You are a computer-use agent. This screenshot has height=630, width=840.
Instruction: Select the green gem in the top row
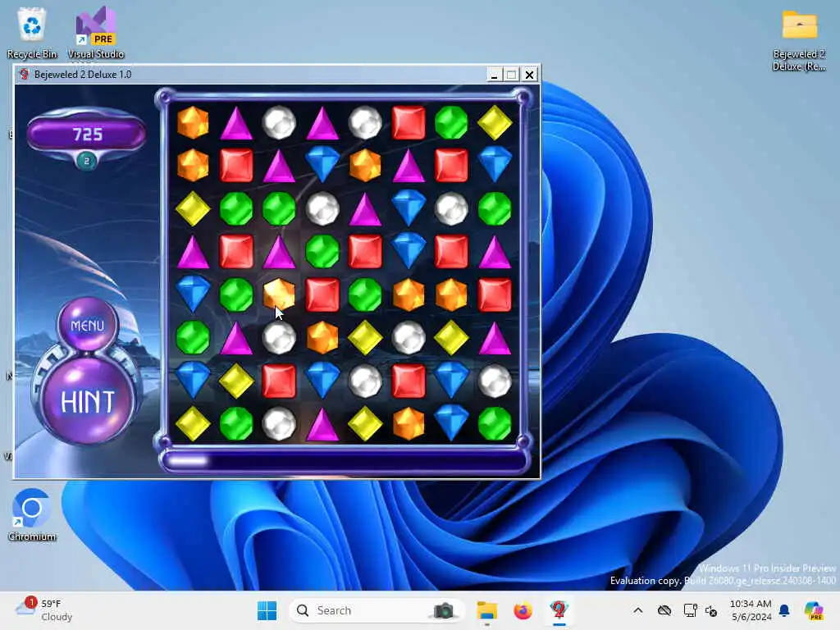451,122
